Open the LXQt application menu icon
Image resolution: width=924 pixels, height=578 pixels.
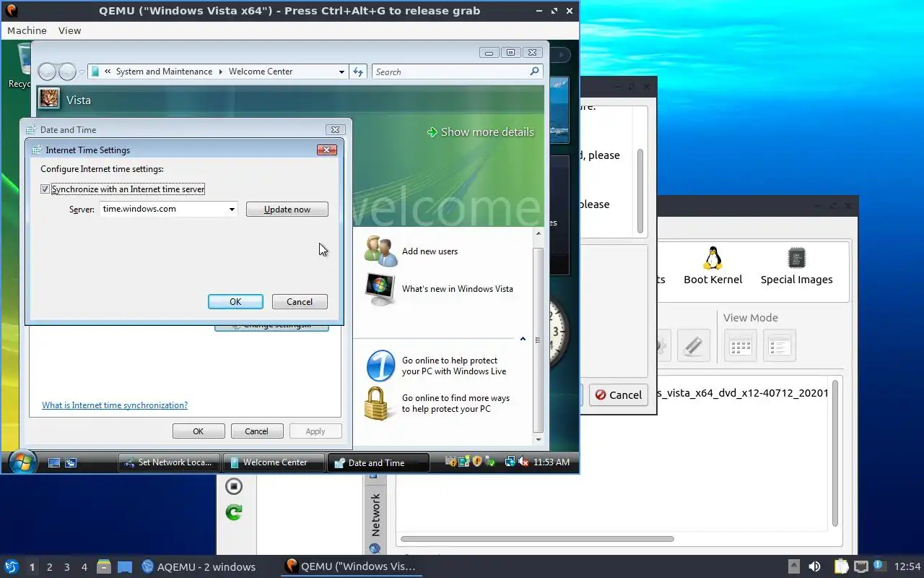(x=11, y=566)
